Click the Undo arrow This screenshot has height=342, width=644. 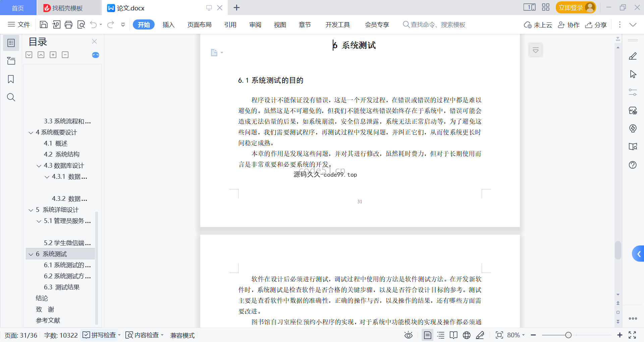(94, 24)
